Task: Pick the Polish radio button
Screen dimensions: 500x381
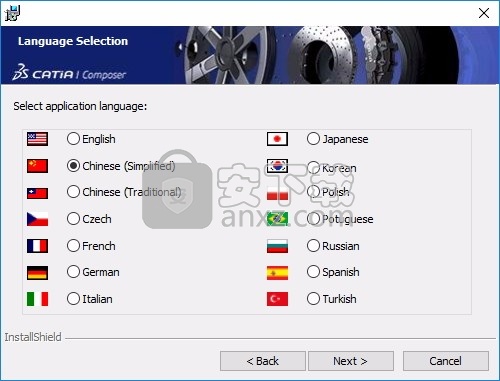Action: pyautogui.click(x=313, y=192)
